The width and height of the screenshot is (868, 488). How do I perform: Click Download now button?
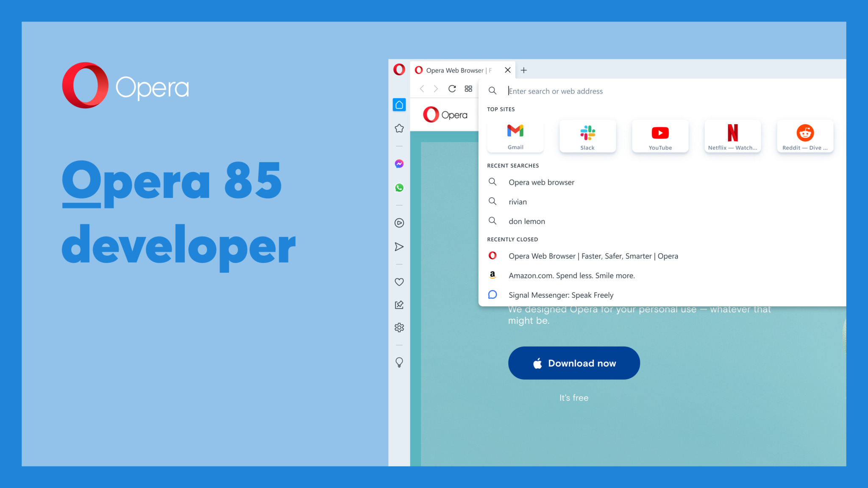[x=574, y=363]
